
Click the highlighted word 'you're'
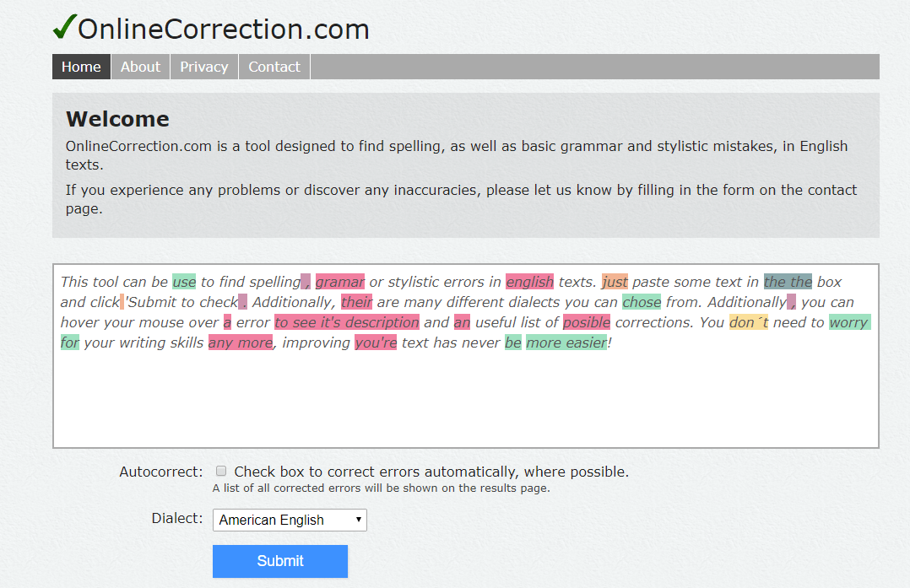tap(375, 343)
